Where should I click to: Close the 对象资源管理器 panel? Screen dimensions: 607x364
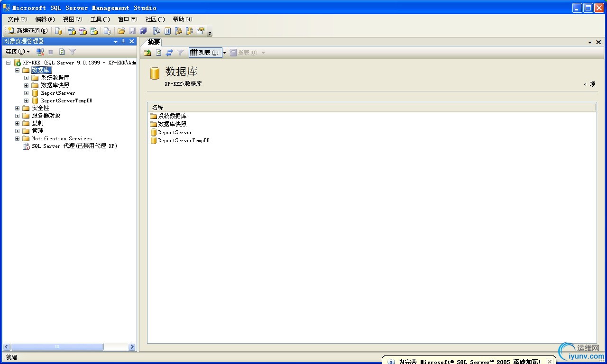132,41
